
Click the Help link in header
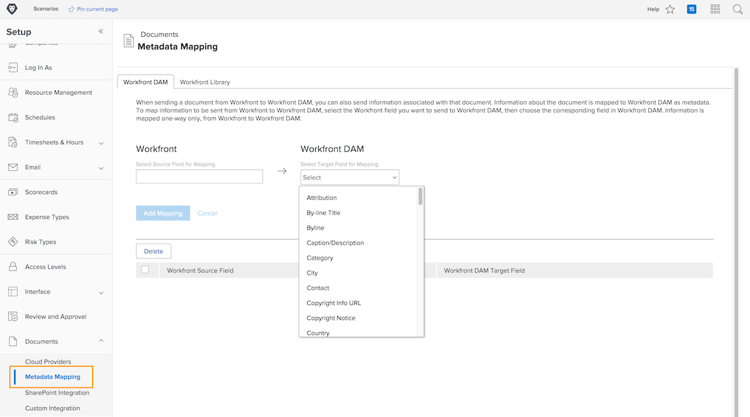(x=653, y=9)
